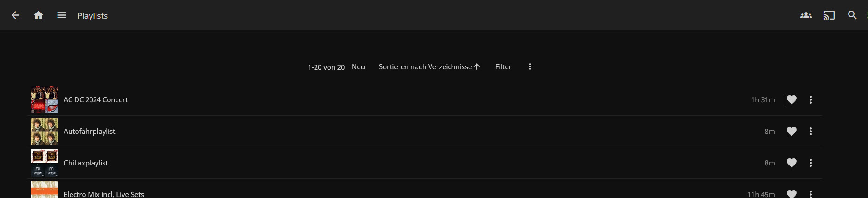Open the Electro Mix incl. Live Sets playlist
Viewport: 868px width, 198px height.
(x=104, y=194)
